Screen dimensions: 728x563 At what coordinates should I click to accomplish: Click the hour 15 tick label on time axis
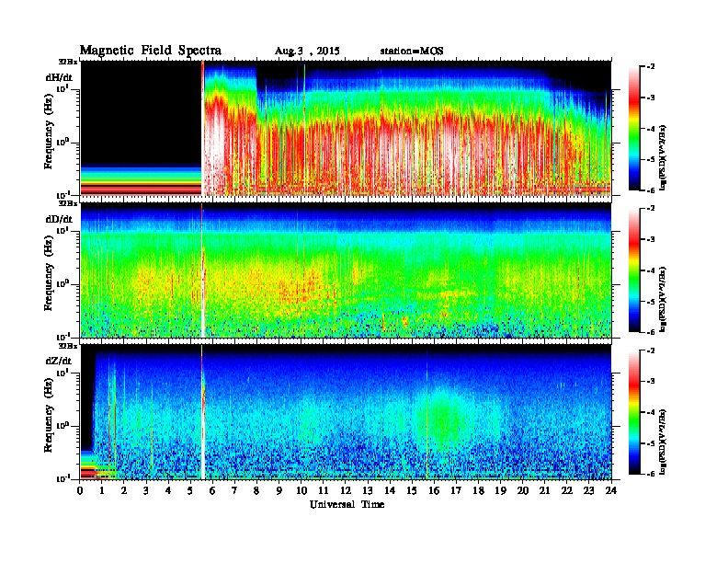point(412,490)
